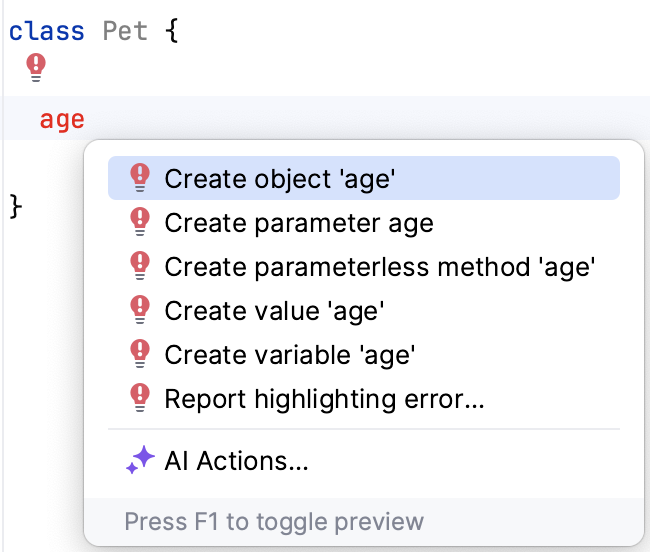Choose Create parameter age option
This screenshot has width=650, height=552.
[299, 223]
